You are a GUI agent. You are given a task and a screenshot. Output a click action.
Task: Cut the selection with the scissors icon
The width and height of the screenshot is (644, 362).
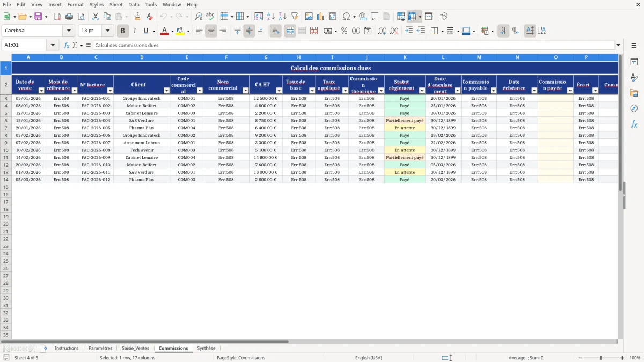click(96, 17)
